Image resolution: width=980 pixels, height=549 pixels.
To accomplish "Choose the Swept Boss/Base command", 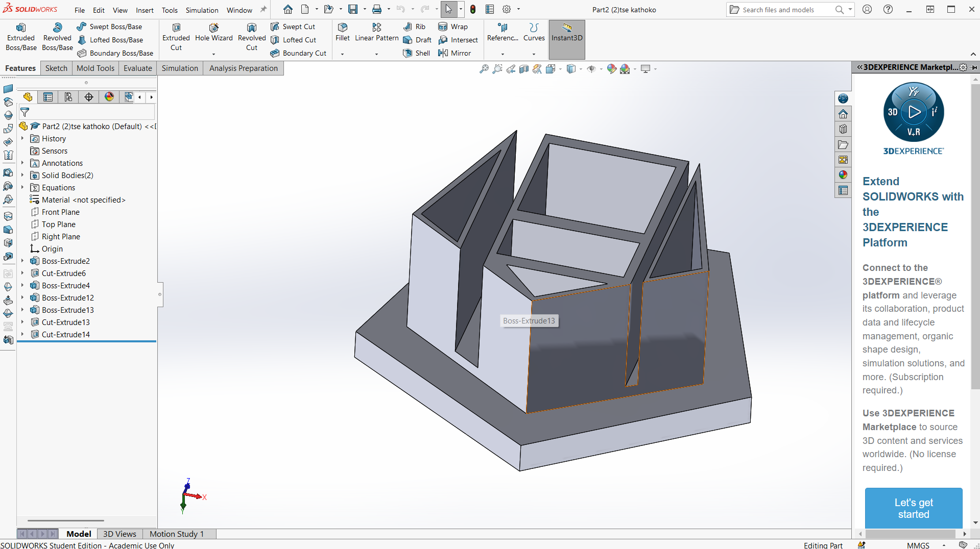I will tap(110, 27).
